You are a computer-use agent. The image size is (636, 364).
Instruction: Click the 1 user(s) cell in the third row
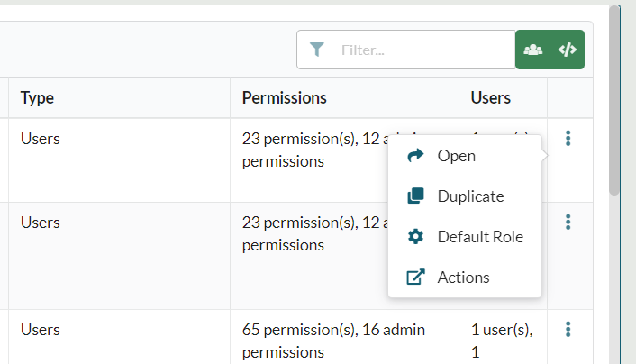click(x=501, y=340)
